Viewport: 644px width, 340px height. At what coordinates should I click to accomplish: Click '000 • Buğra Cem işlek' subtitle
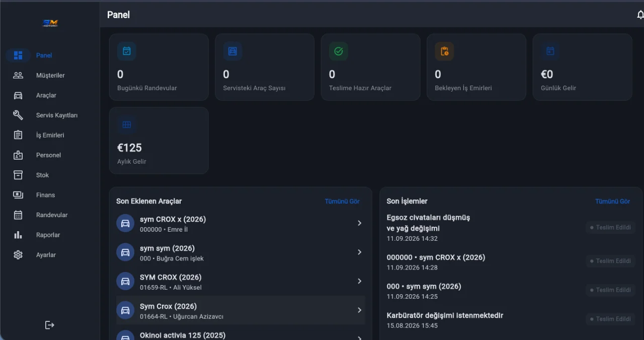(172, 258)
